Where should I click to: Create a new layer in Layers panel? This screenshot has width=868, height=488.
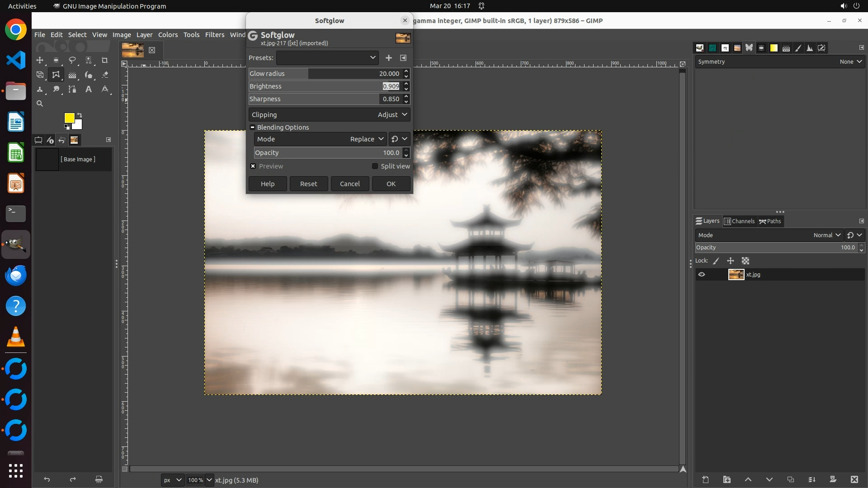click(x=705, y=479)
